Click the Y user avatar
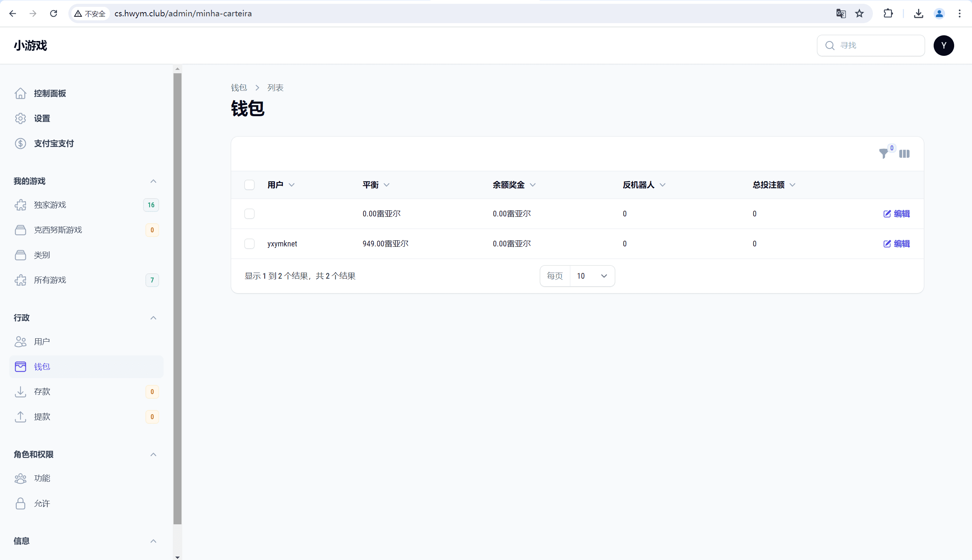Image resolution: width=972 pixels, height=560 pixels. tap(943, 46)
